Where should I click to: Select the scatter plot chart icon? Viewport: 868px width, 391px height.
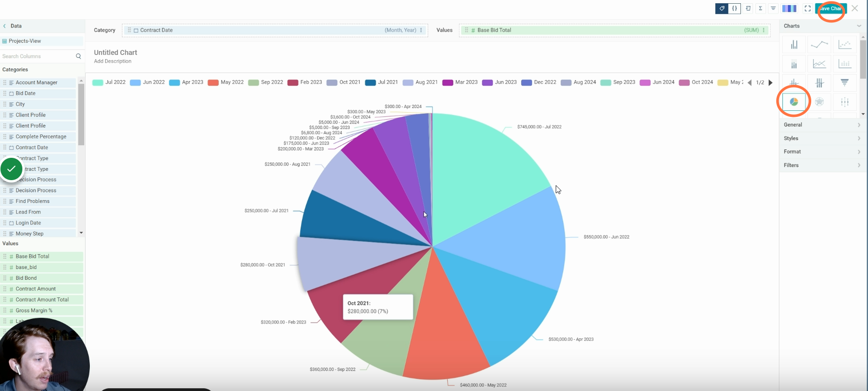pos(845,45)
